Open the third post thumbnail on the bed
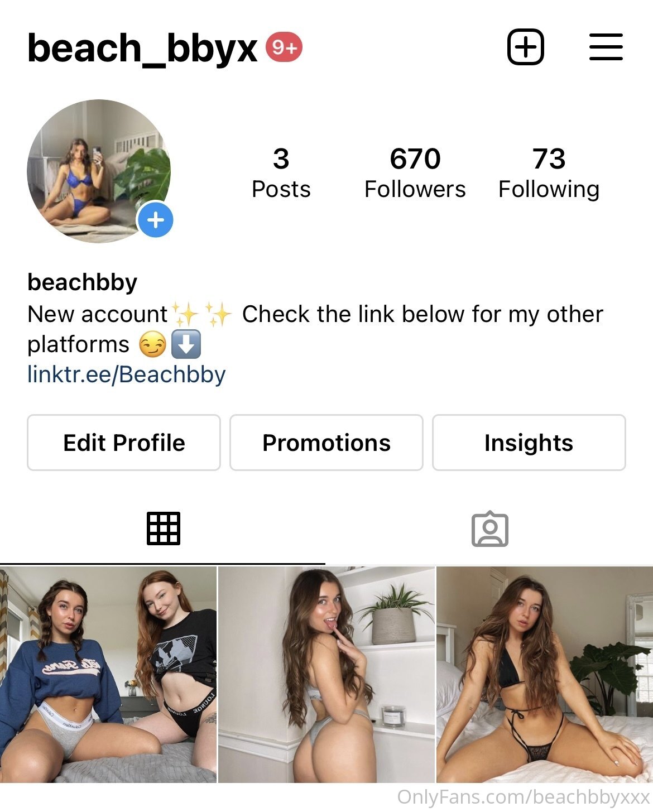The image size is (653, 812). click(x=545, y=675)
